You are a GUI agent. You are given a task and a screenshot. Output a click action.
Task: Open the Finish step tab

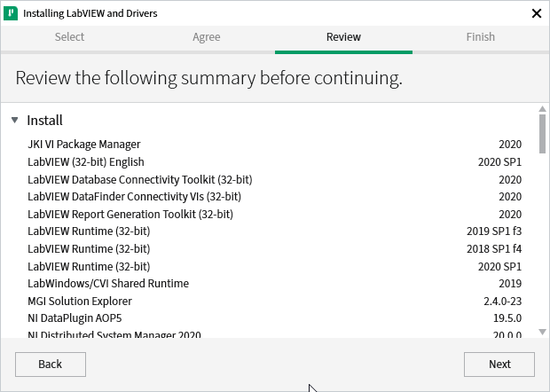click(480, 37)
